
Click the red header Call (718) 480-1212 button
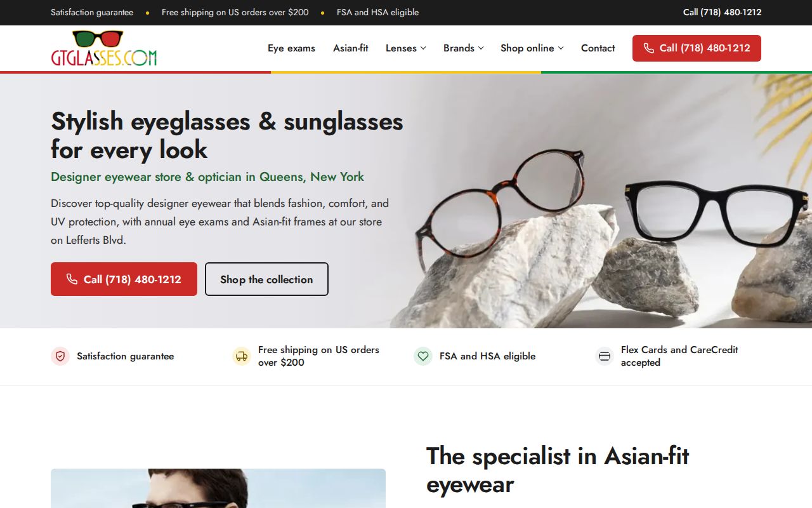pos(697,48)
